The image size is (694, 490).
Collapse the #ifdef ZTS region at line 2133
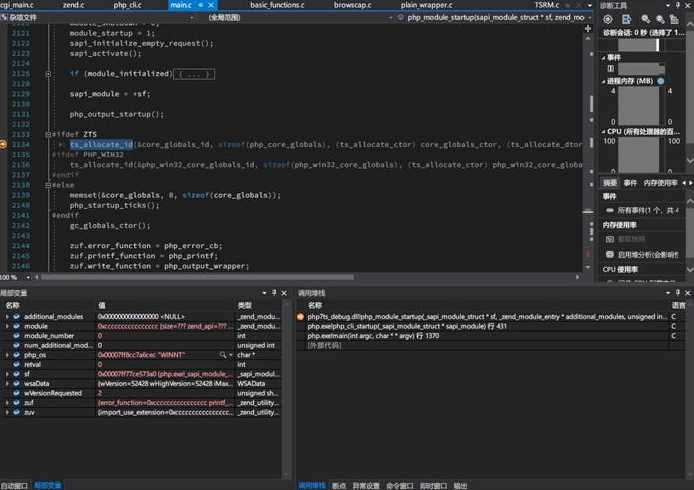click(x=48, y=134)
